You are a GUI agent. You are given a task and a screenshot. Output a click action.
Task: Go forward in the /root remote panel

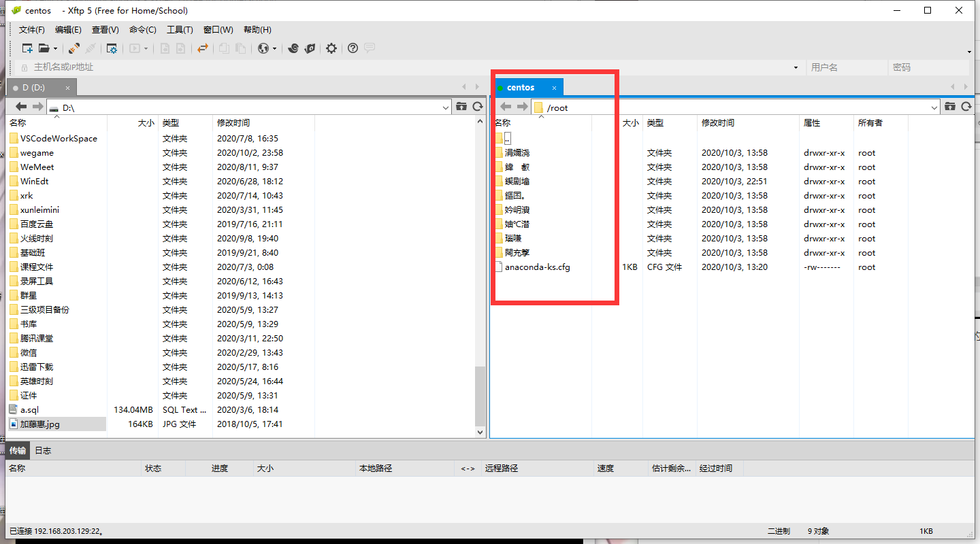[x=522, y=107]
